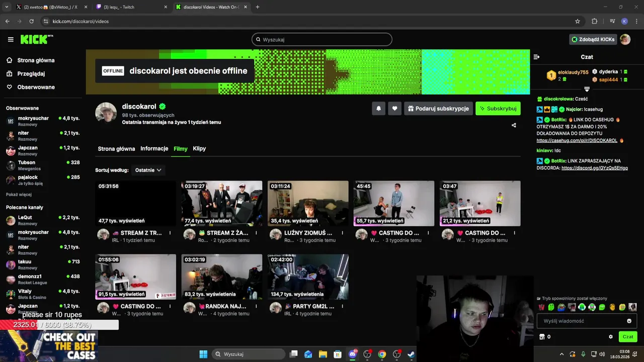
Task: Open the taskbar volume control
Action: (x=603, y=354)
